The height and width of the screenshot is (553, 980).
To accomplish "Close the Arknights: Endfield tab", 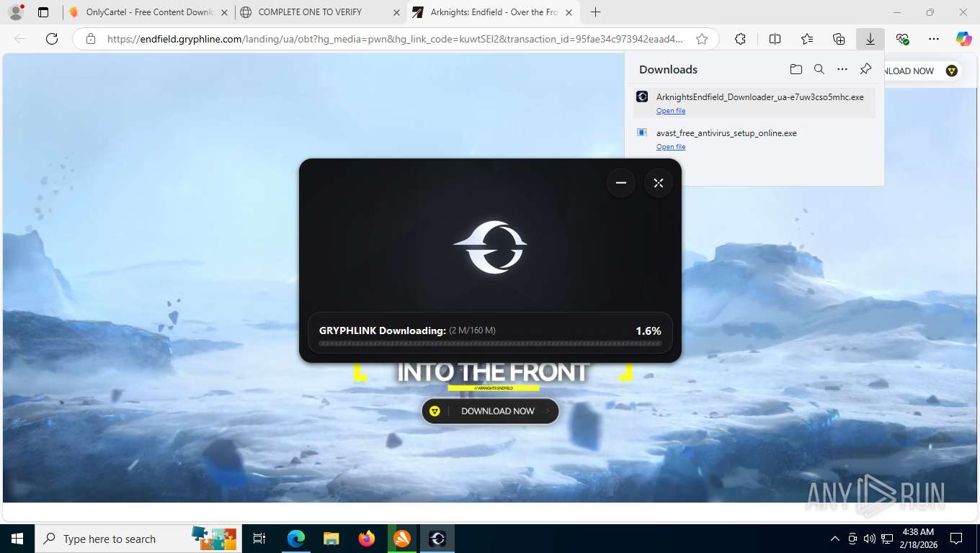I will point(569,12).
